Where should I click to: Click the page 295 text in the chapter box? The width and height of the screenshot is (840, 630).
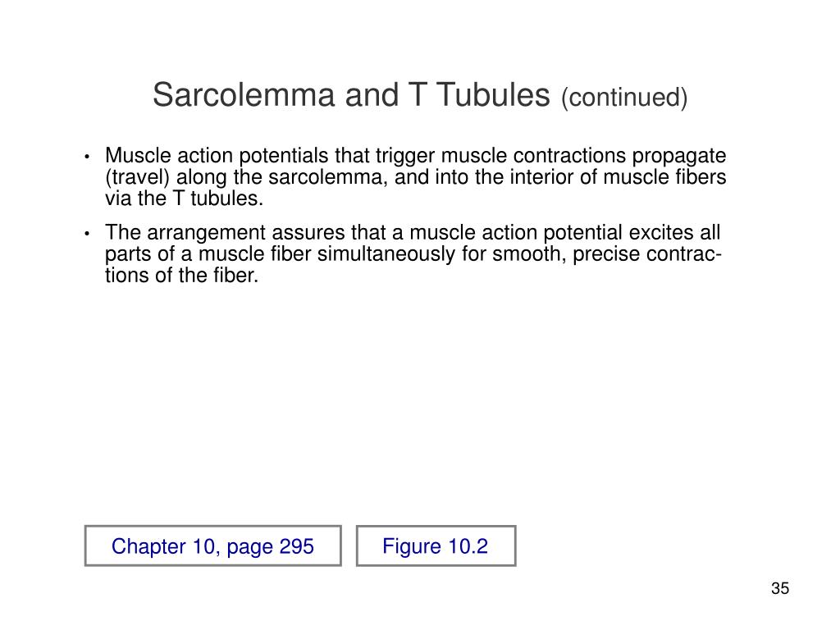(270, 547)
